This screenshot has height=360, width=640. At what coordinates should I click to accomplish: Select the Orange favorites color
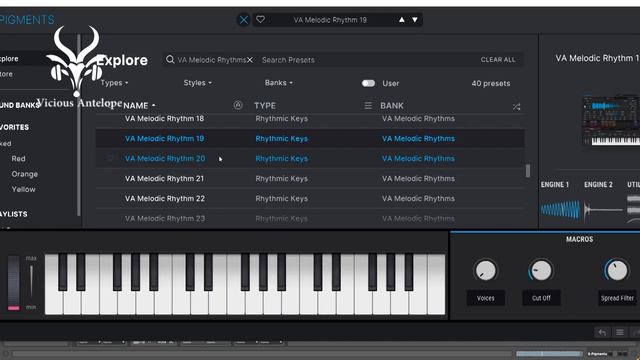[x=24, y=174]
